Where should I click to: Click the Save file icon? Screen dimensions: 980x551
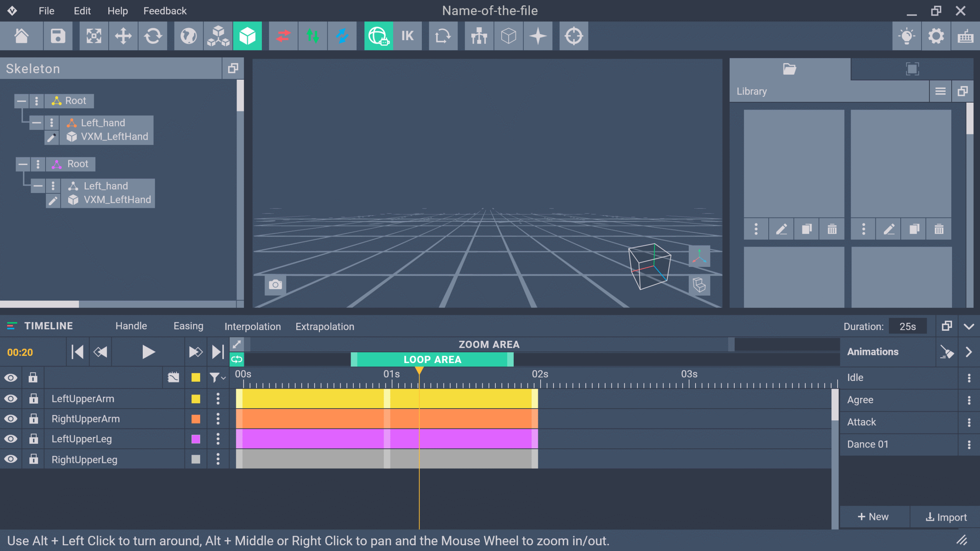[x=58, y=36]
